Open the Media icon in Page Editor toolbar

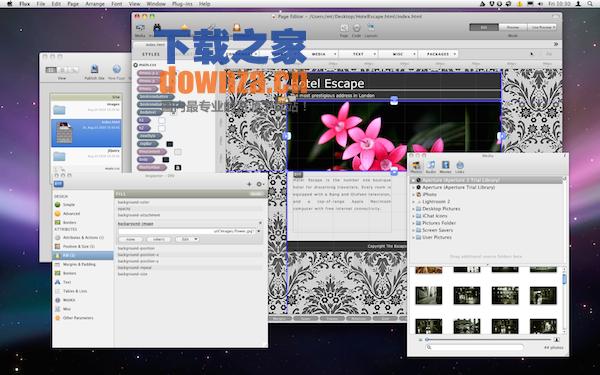[140, 28]
